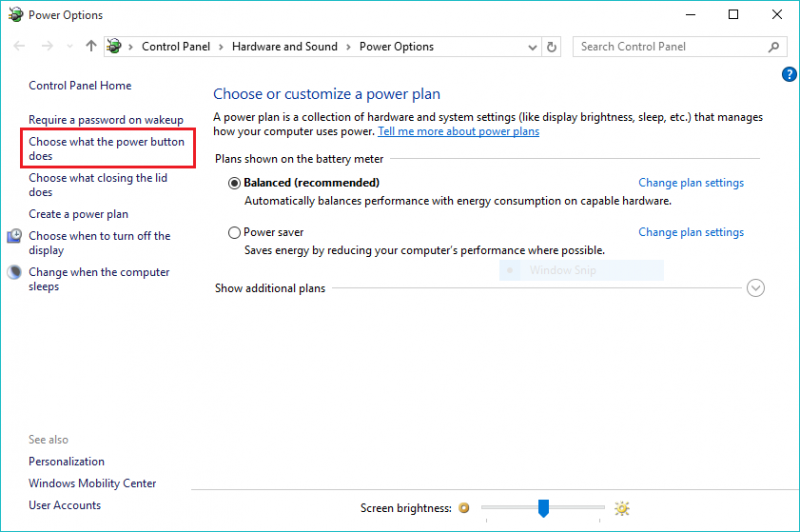Viewport: 800px width, 532px height.
Task: Click the high brightness sun icon
Action: click(x=622, y=508)
